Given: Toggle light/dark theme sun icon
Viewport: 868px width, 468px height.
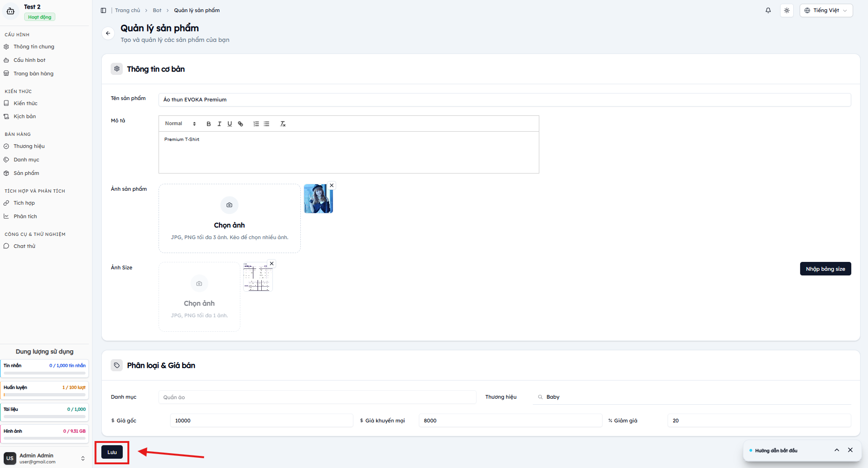Looking at the screenshot, I should [787, 10].
